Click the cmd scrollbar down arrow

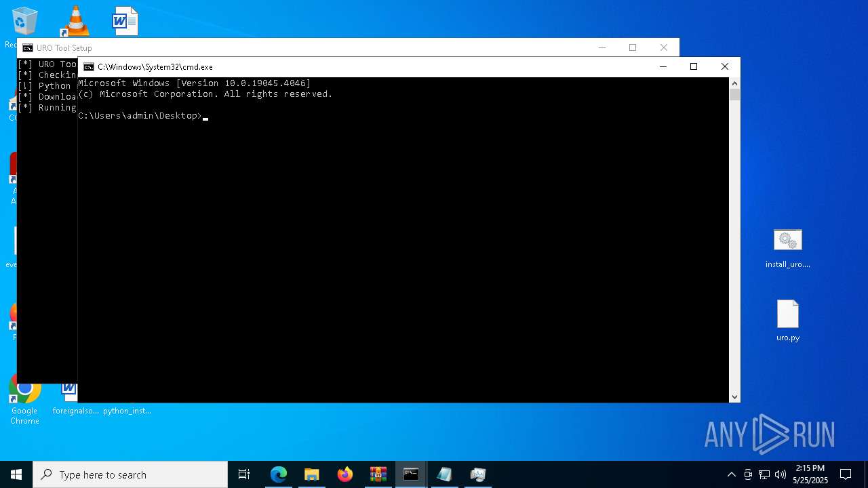734,397
